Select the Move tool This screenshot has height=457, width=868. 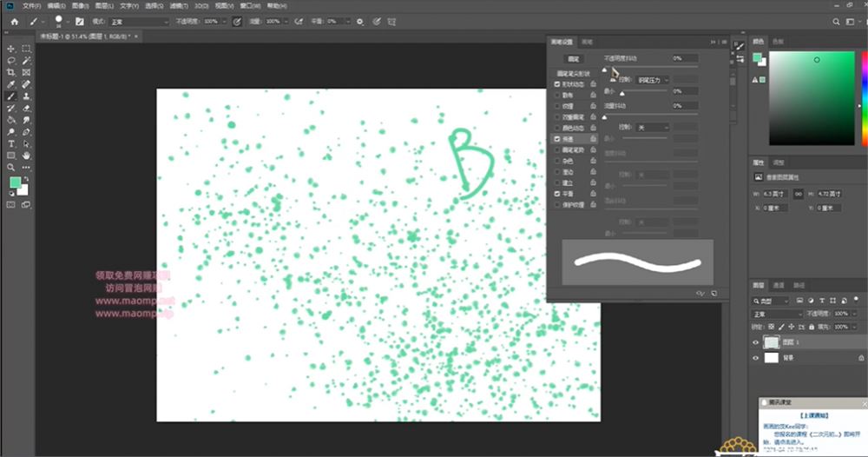pos(10,49)
